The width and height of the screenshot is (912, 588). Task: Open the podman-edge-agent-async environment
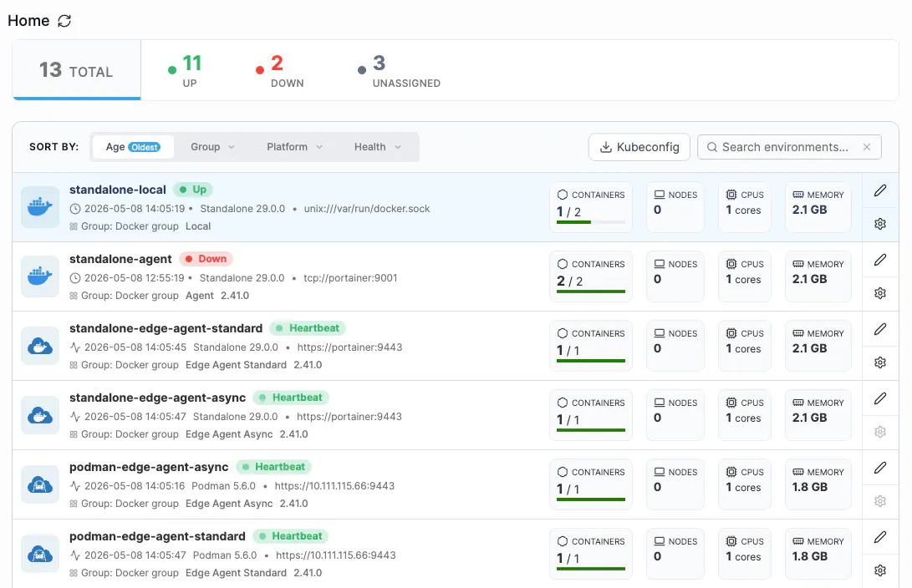point(149,467)
